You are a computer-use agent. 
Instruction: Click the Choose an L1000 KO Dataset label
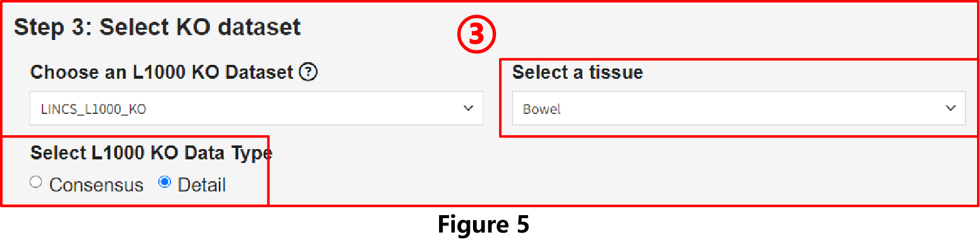(161, 72)
